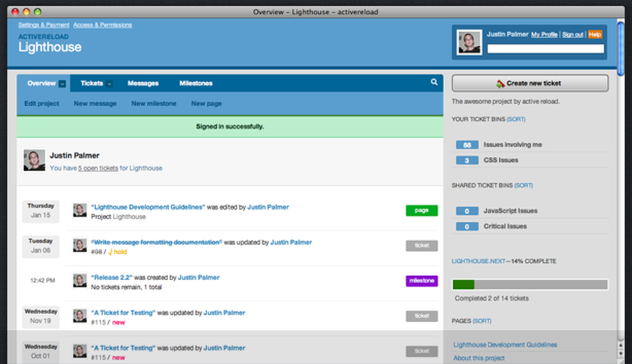Viewport: 632px width, 364px height.
Task: Click avatar icon in Release 2.2 row
Action: (80, 281)
